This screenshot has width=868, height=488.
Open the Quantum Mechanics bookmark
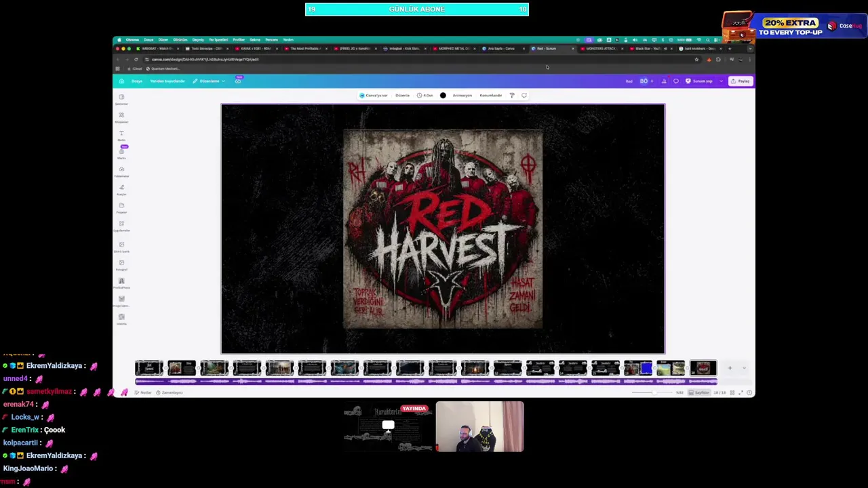pyautogui.click(x=163, y=69)
